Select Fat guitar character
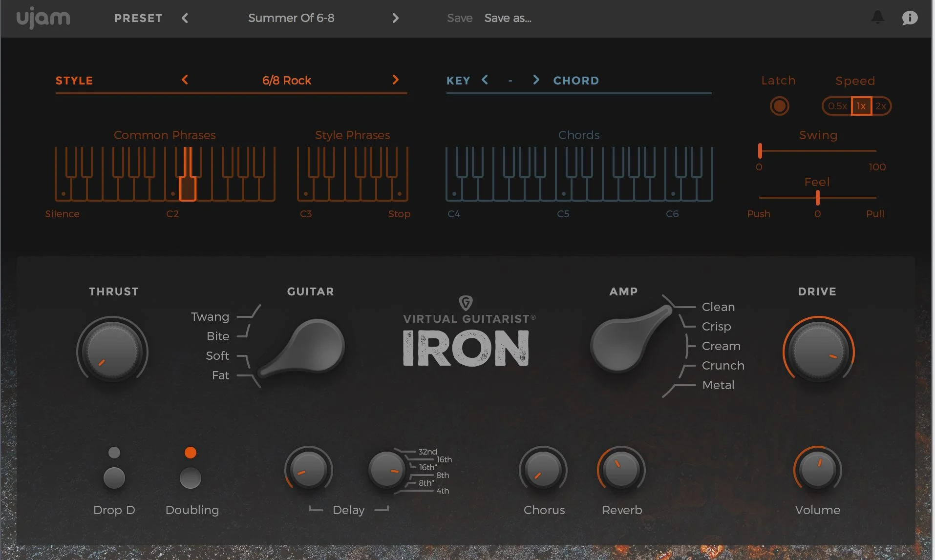Viewport: 935px width, 560px height. click(x=220, y=375)
